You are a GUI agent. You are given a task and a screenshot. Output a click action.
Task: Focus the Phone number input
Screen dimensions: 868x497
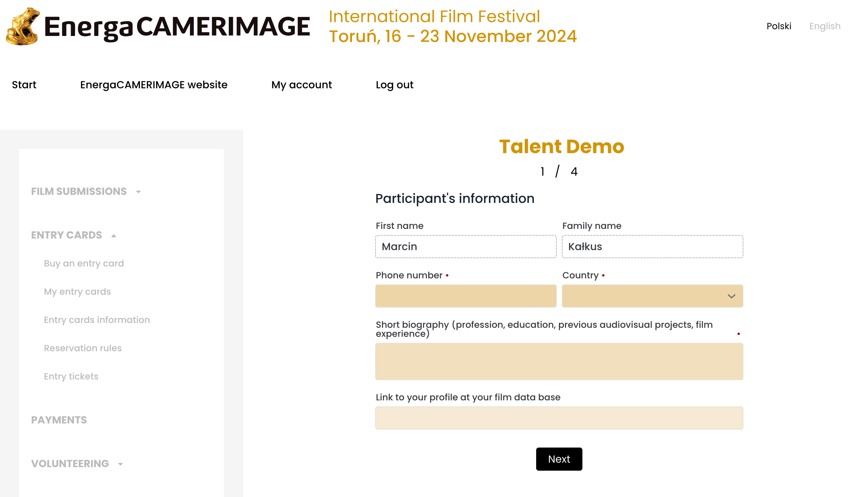(466, 296)
